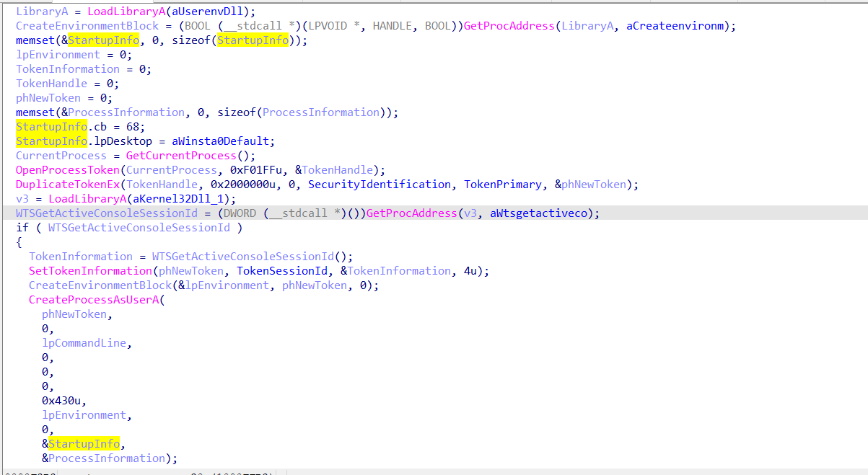Select the SecurityIdentification parameter
The image size is (868, 475).
tap(380, 185)
